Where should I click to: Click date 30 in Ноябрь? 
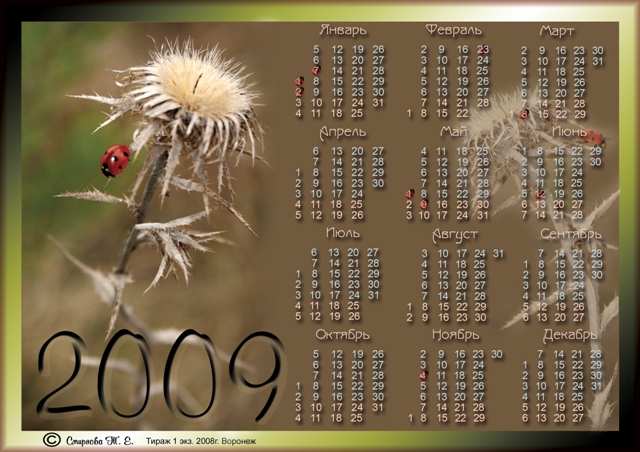[x=497, y=354]
